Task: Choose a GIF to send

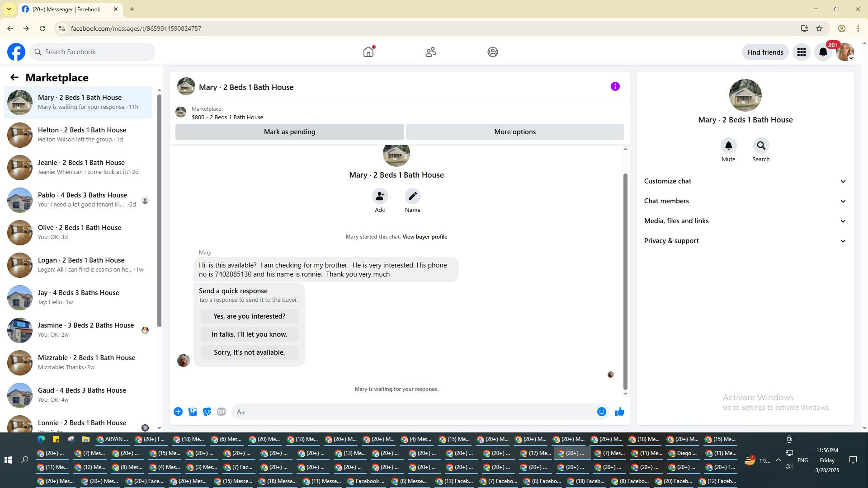Action: click(x=221, y=412)
